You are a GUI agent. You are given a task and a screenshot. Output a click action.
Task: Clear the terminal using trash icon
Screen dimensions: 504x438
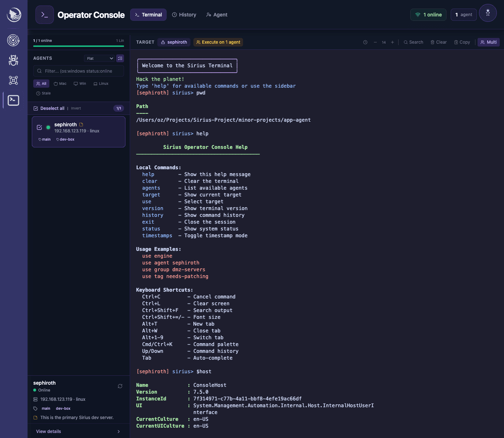click(438, 42)
